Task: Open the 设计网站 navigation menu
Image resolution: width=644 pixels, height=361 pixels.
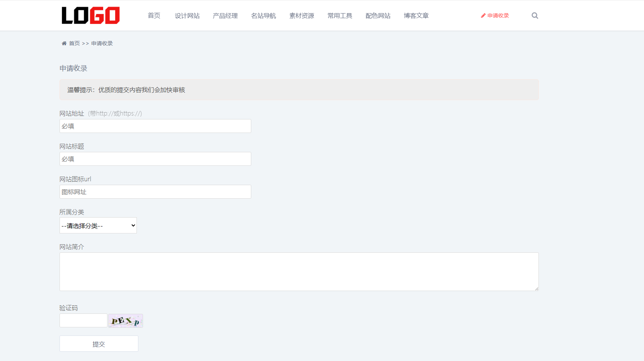Action: click(187, 15)
